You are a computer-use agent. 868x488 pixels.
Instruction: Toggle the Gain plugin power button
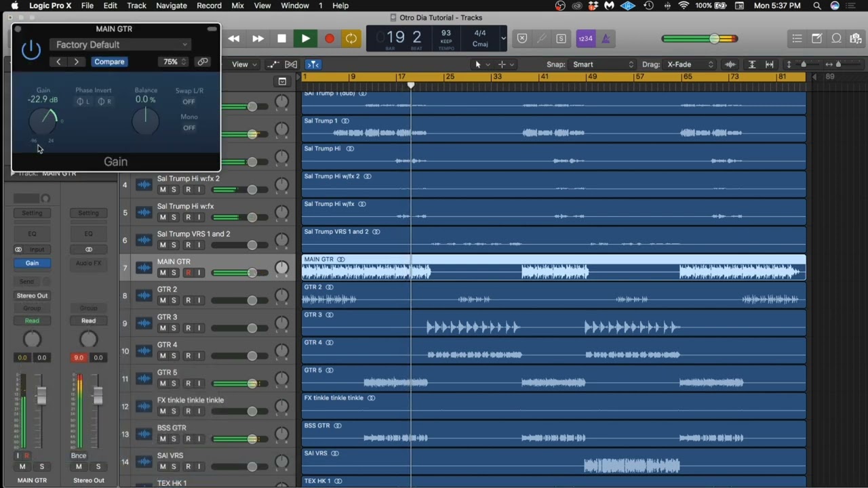click(31, 49)
